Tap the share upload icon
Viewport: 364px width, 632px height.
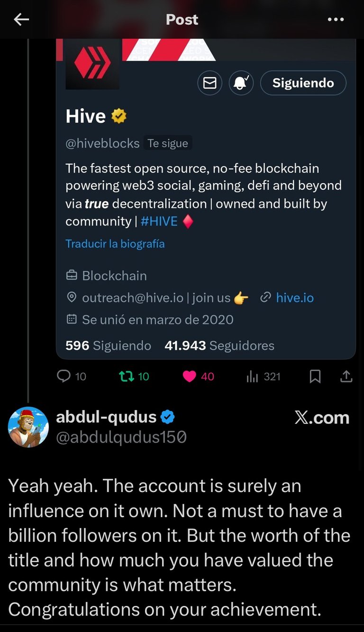(x=346, y=376)
